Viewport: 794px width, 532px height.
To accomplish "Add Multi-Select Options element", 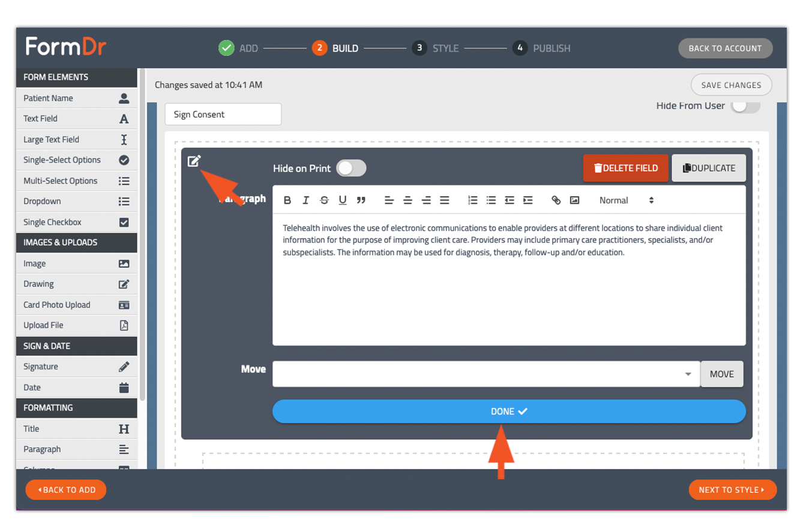I will click(77, 181).
